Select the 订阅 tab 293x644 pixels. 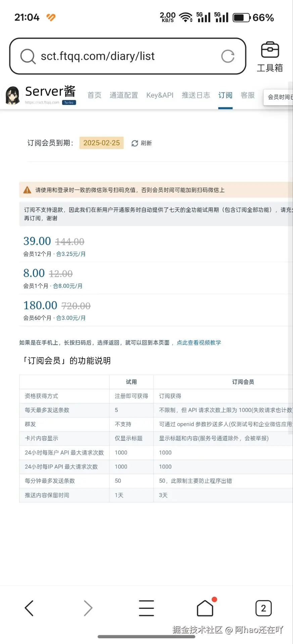tap(225, 95)
